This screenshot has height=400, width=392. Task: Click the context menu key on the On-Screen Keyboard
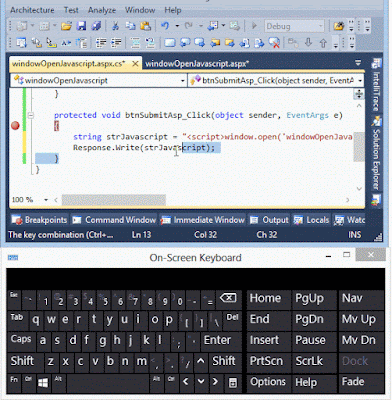point(233,383)
